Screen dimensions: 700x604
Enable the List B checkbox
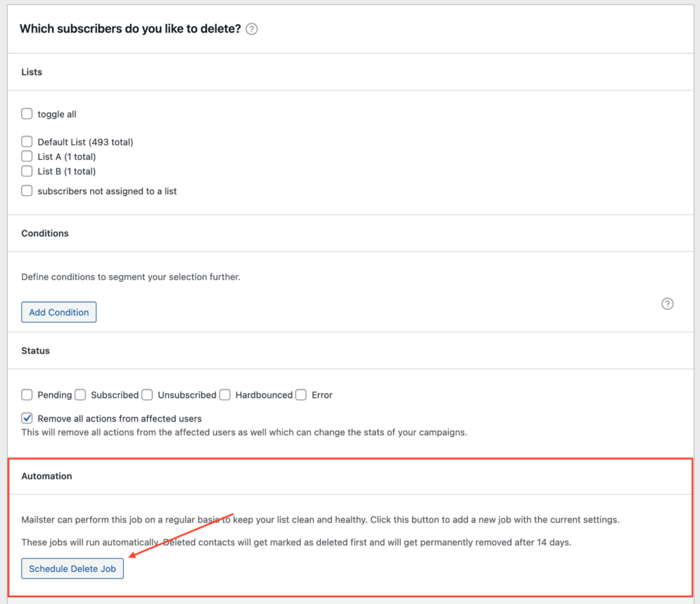[x=27, y=171]
